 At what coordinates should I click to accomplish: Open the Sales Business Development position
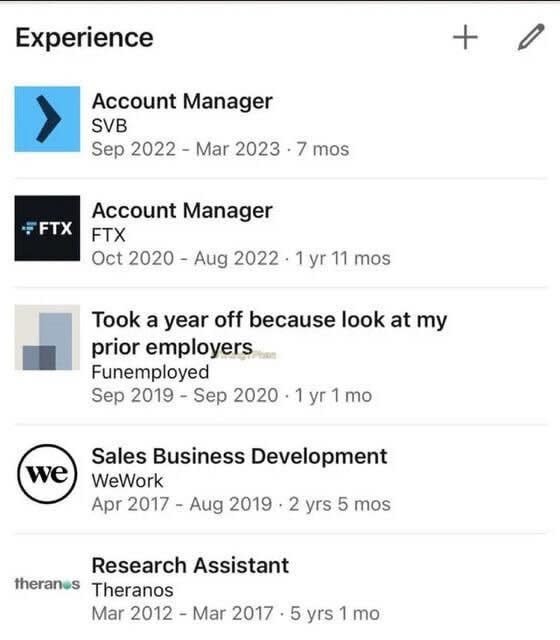point(239,456)
